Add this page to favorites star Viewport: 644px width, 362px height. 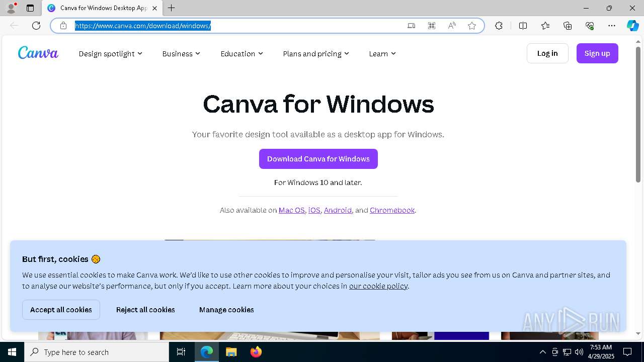[x=472, y=26]
